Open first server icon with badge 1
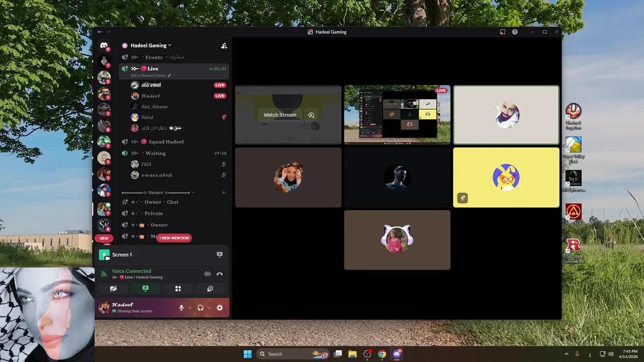Screen dimensions: 644x362 point(104,62)
